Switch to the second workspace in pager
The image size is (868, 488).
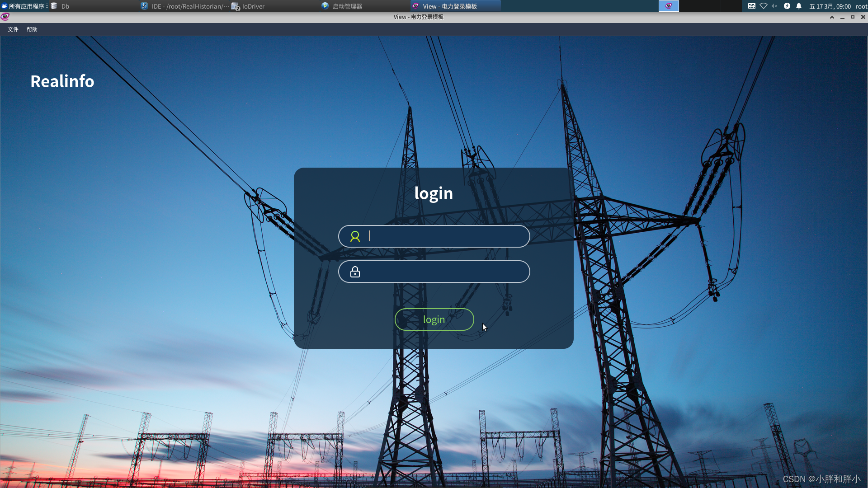pyautogui.click(x=689, y=6)
